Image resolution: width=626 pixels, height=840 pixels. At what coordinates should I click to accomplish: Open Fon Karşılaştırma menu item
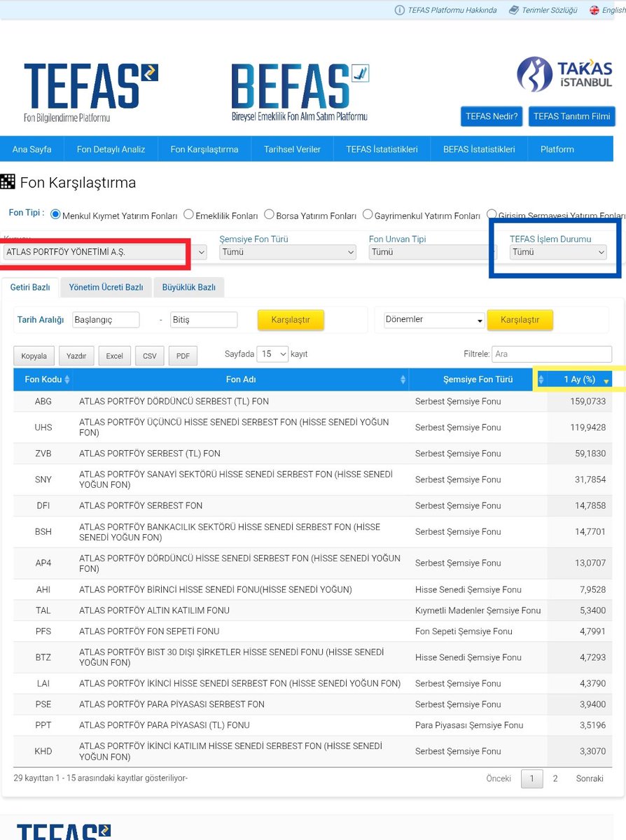click(204, 149)
